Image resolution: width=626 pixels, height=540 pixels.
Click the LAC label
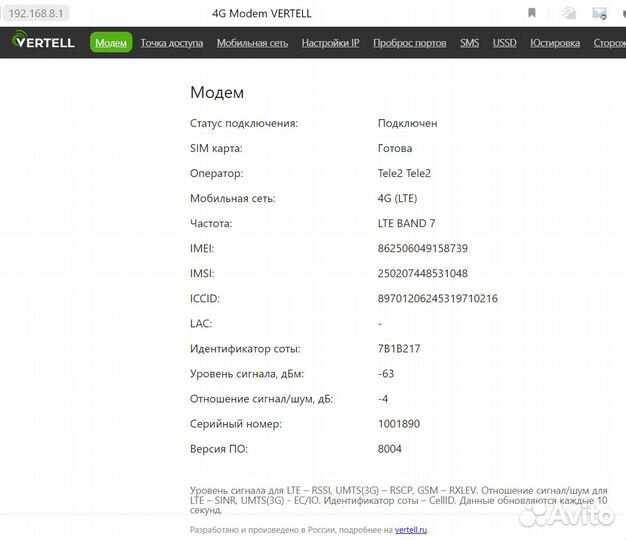(201, 324)
